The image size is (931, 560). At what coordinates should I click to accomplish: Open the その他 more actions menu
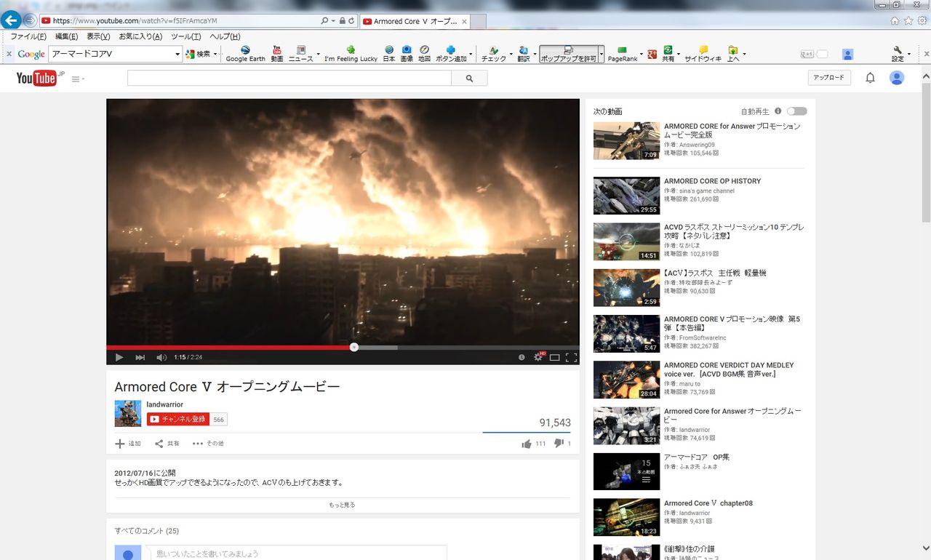pyautogui.click(x=208, y=444)
